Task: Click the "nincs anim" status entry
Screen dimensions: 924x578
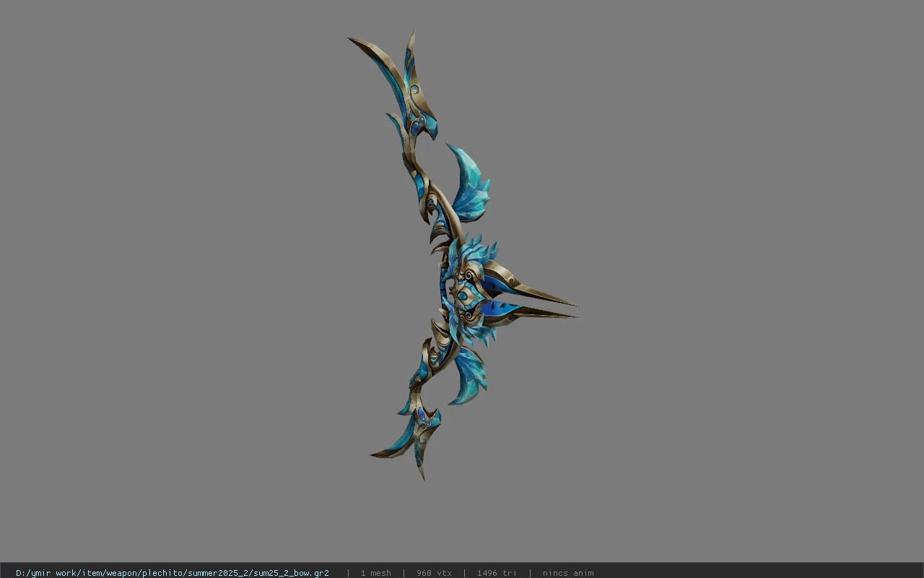Action: tap(568, 573)
